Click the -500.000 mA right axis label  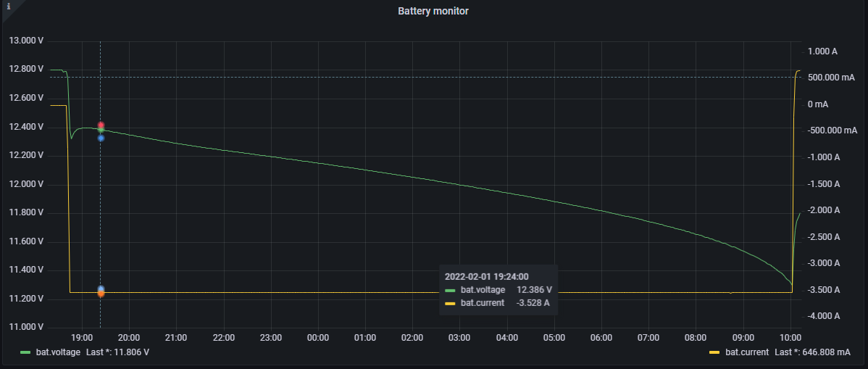coord(832,130)
